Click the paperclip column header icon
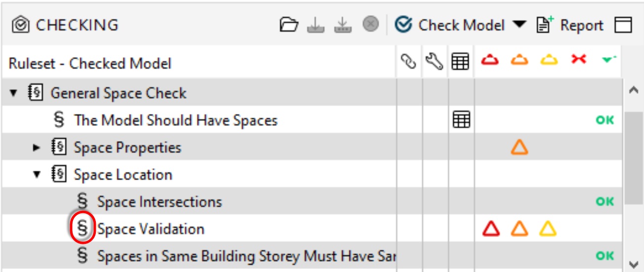644x272 pixels. [x=409, y=63]
